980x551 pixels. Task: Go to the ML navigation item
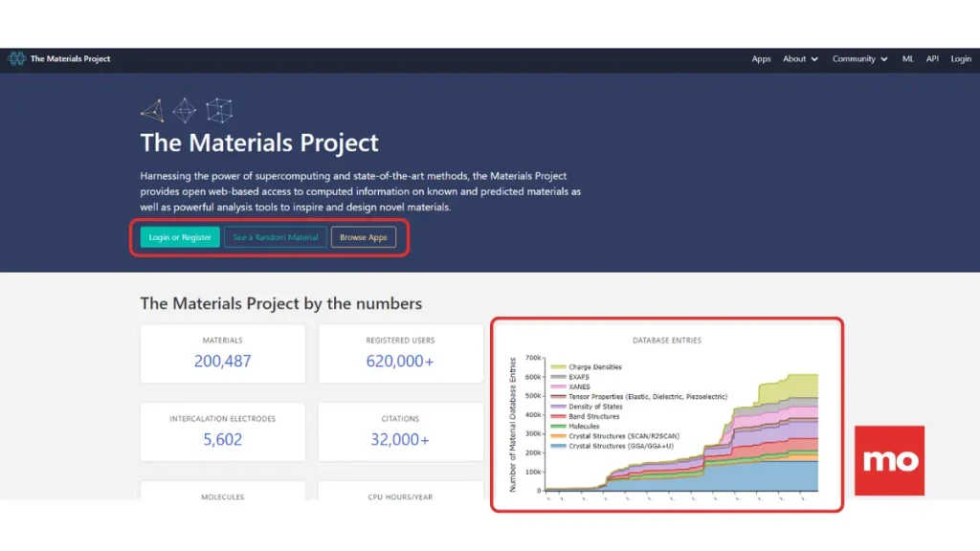pos(908,59)
